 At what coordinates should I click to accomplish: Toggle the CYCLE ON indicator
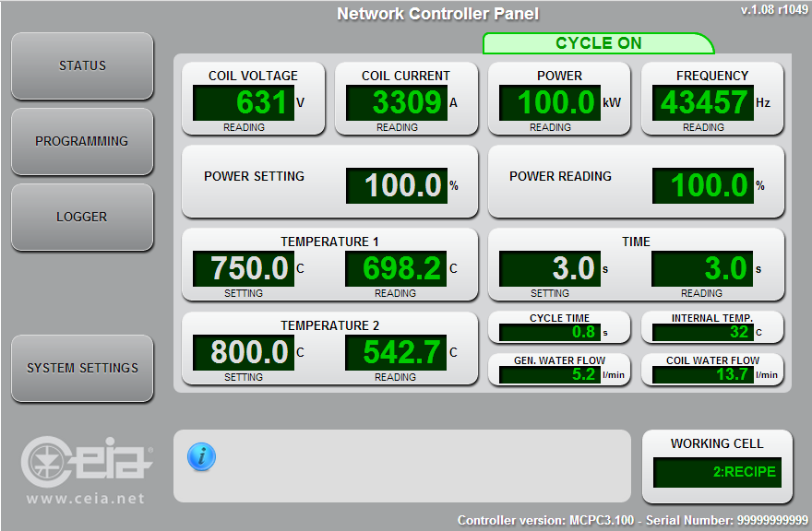598,43
